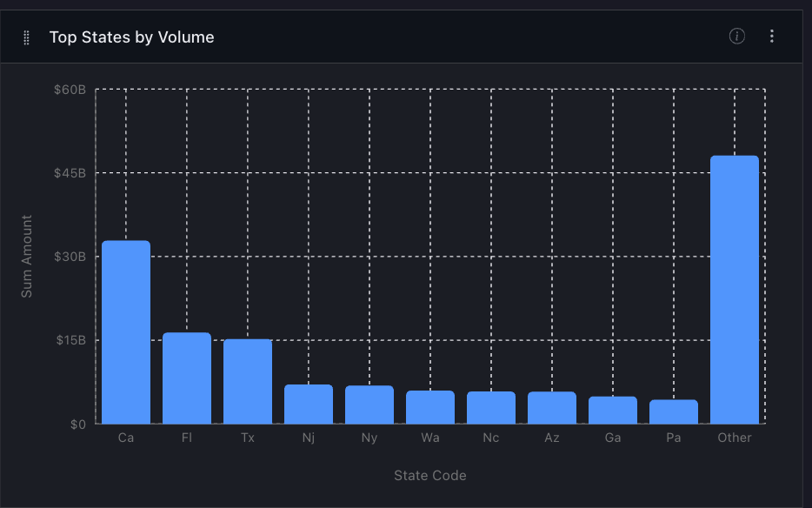This screenshot has width=812, height=508.
Task: Select the $60B gridline label
Action: click(72, 89)
